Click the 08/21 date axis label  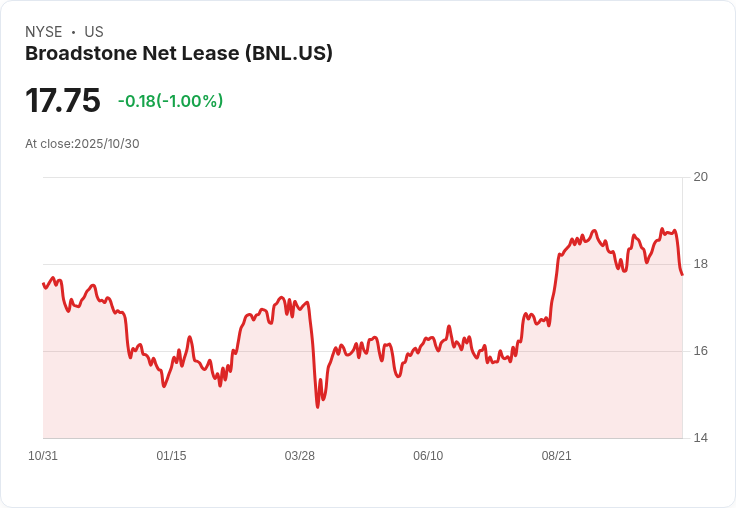click(557, 456)
